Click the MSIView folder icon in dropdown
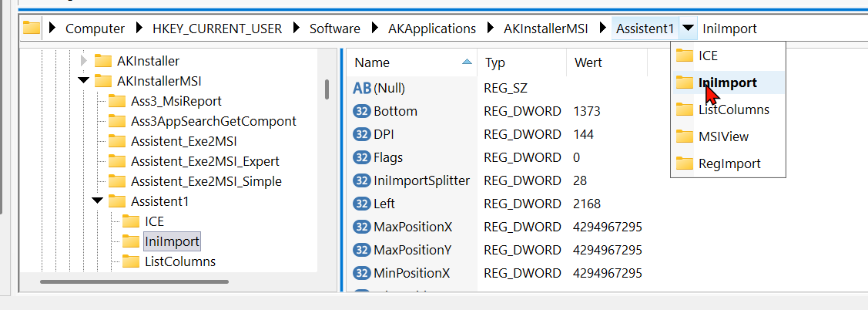The image size is (868, 310). (x=684, y=136)
